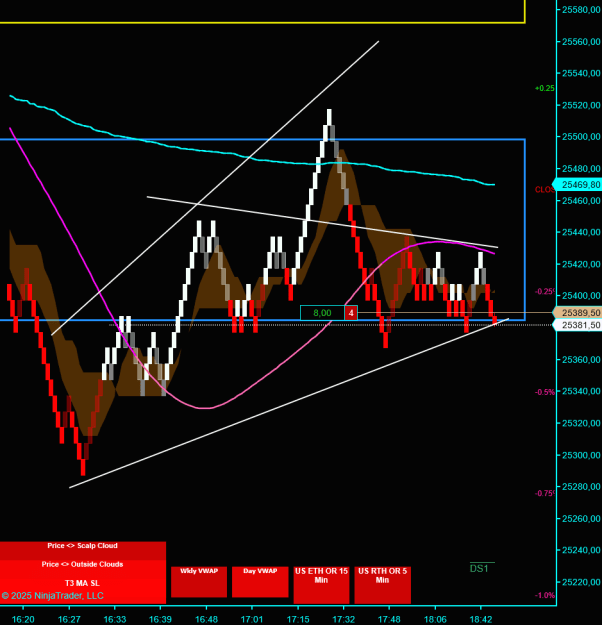Viewport: 602px width, 625px height.
Task: Click the 25280,00 price axis label
Action: [581, 487]
